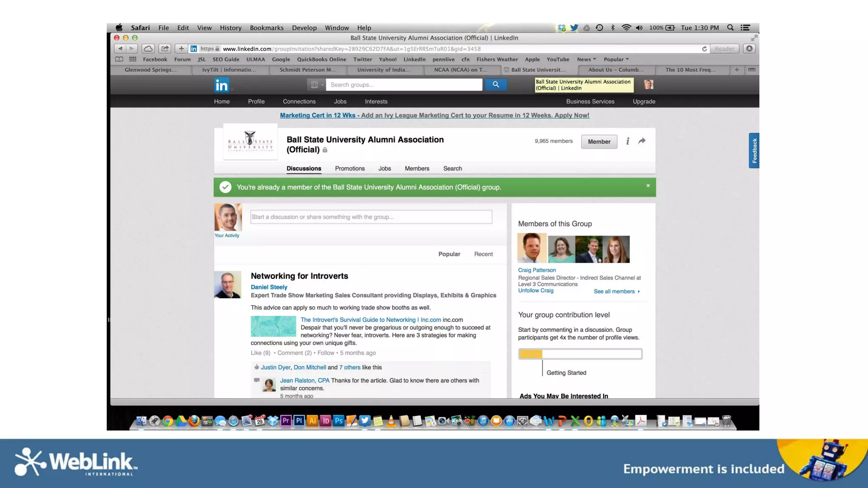Open Safari's iCloud tabs icon
Image resolution: width=868 pixels, height=488 pixels.
coord(148,49)
